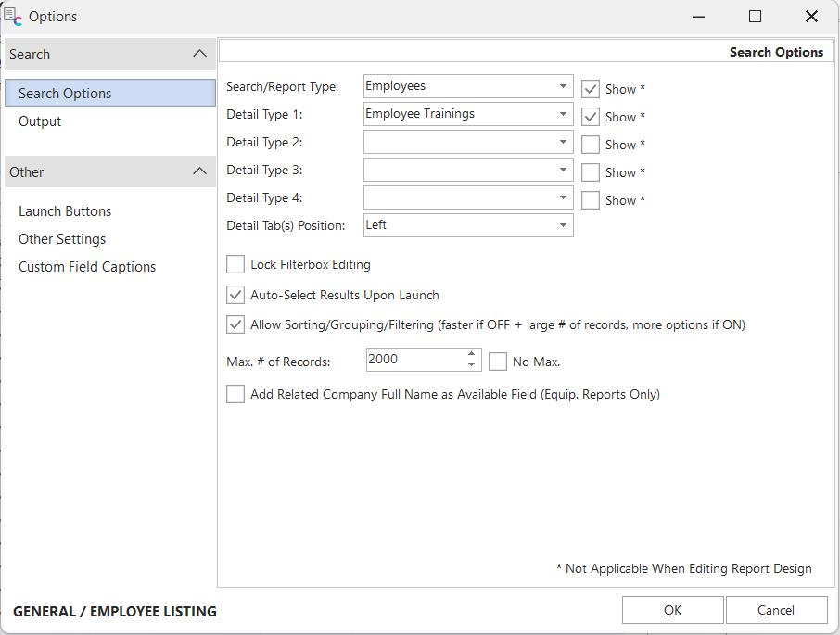The image size is (840, 635).
Task: Toggle Allow Sorting/Grouping/Filtering checkbox
Action: pyautogui.click(x=235, y=324)
